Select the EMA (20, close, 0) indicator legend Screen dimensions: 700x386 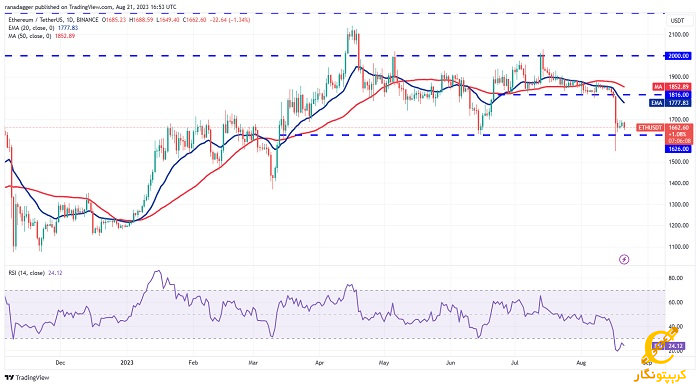(x=43, y=28)
